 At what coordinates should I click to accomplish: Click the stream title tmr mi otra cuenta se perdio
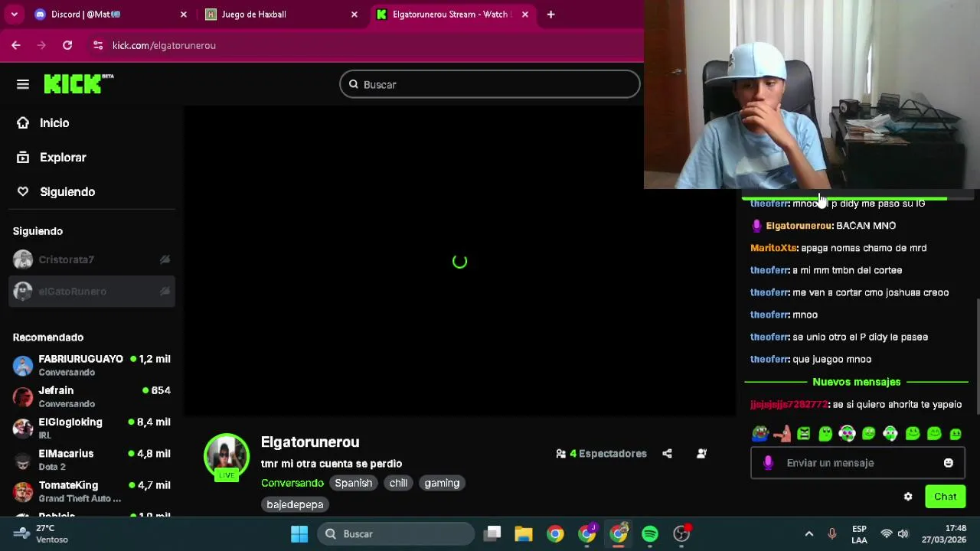click(332, 464)
